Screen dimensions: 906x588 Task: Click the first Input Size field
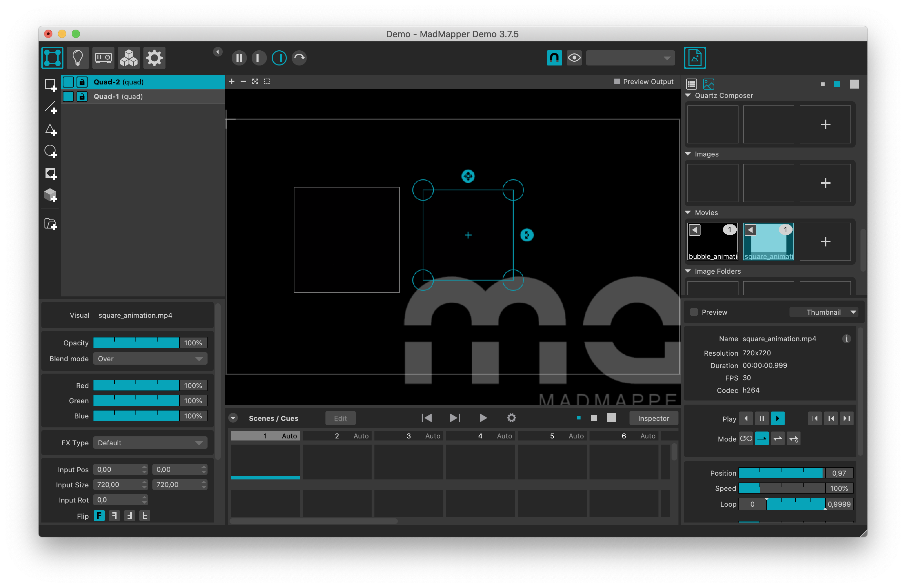coord(120,485)
